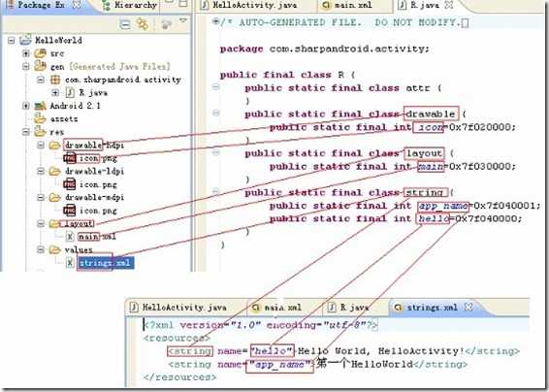Viewport: 549px width, 392px height.
Task: Click the icon.png image icon under drawable-ldpi
Action: point(70,184)
